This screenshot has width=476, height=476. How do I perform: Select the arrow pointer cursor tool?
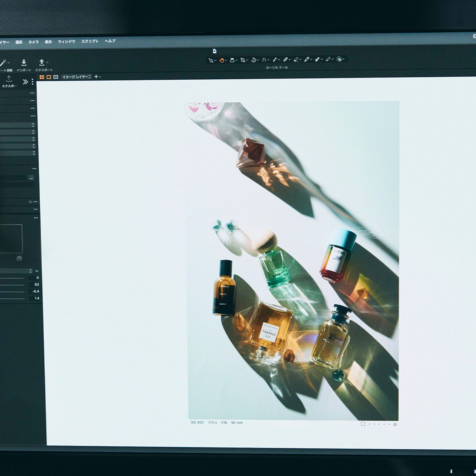coord(211,60)
